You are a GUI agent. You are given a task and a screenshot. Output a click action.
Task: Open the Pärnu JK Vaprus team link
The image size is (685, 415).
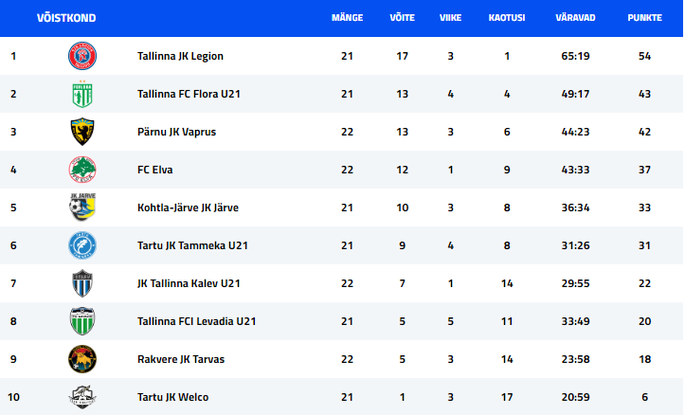176,131
